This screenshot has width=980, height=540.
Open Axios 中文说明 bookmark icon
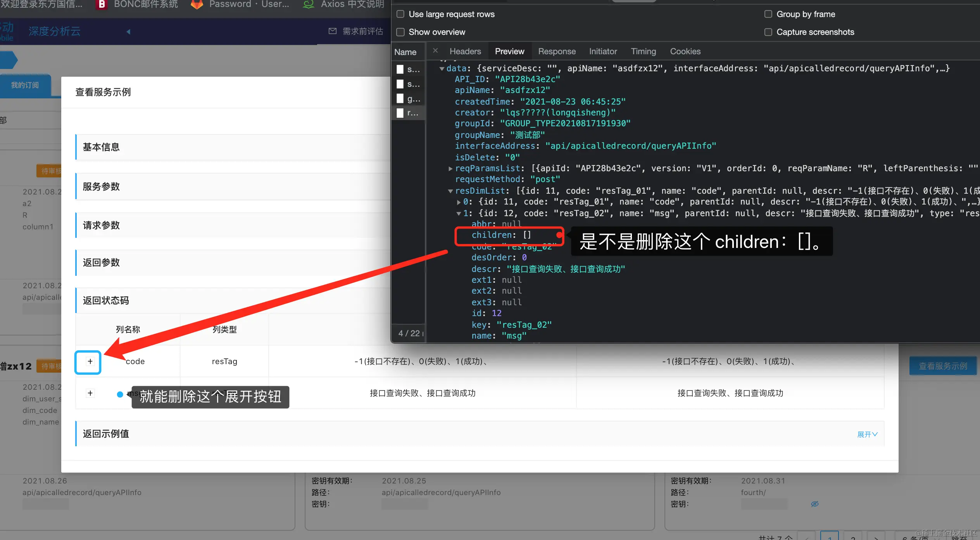[308, 4]
